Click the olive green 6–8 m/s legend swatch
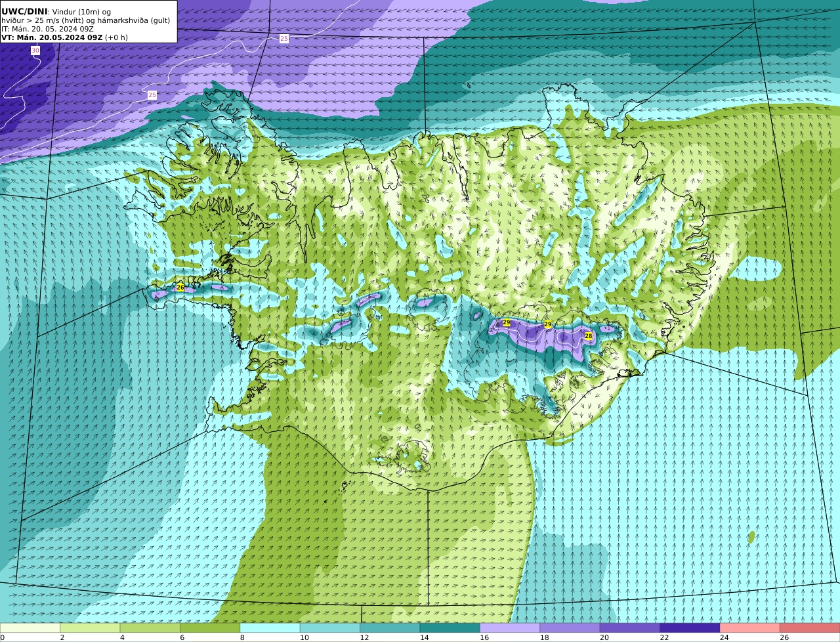 coord(210,628)
